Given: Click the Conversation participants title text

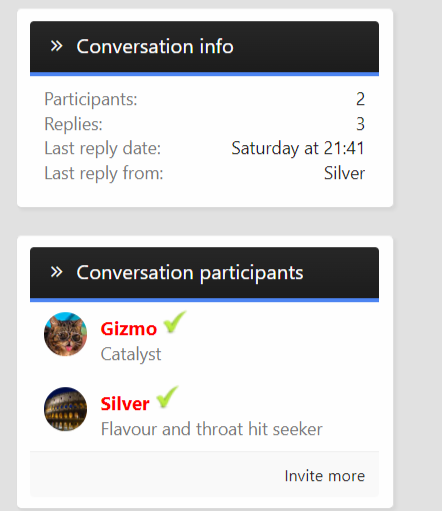Looking at the screenshot, I should 190,273.
